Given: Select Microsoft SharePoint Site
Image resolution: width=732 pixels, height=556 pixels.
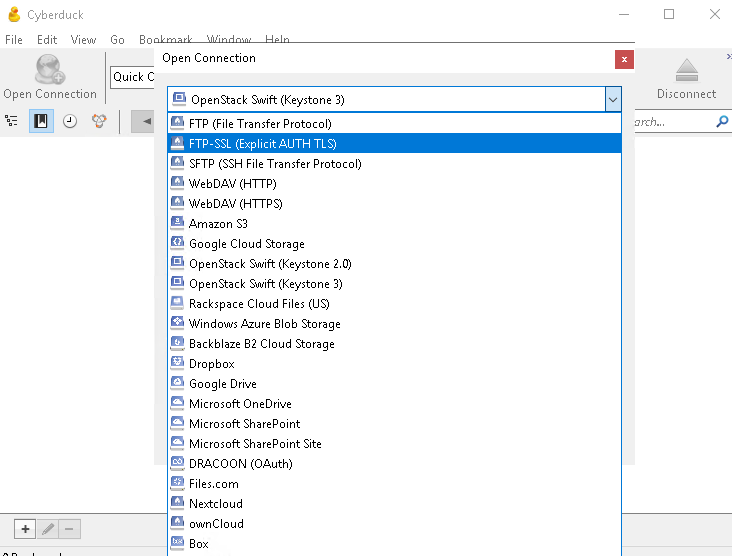Looking at the screenshot, I should click(x=394, y=443).
